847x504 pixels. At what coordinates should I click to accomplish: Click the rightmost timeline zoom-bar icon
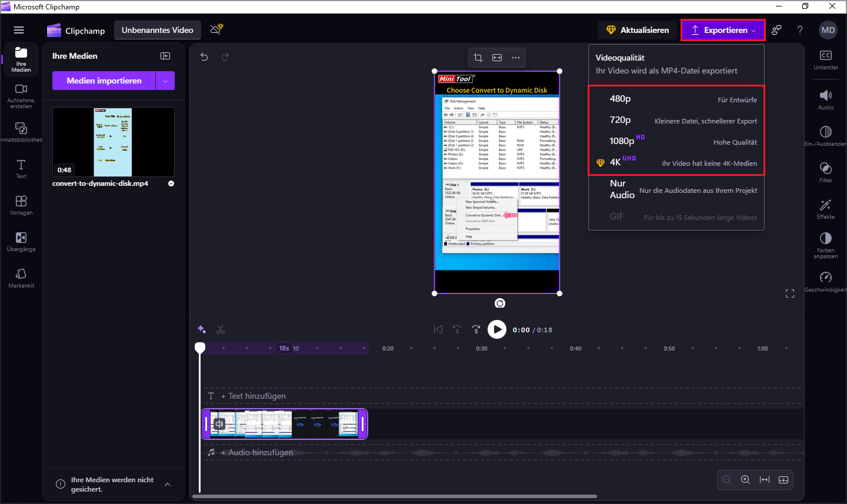tap(783, 480)
